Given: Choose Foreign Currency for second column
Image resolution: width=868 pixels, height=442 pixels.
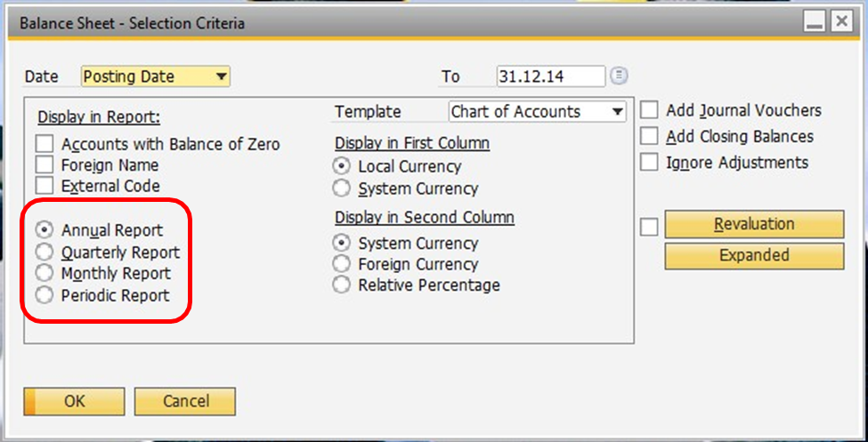Looking at the screenshot, I should pos(341,264).
